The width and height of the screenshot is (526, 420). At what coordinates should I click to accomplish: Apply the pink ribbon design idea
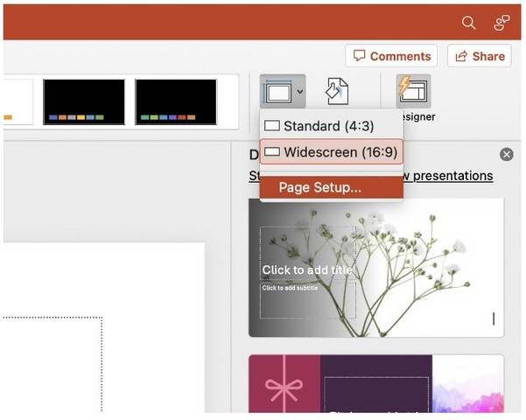tap(284, 383)
